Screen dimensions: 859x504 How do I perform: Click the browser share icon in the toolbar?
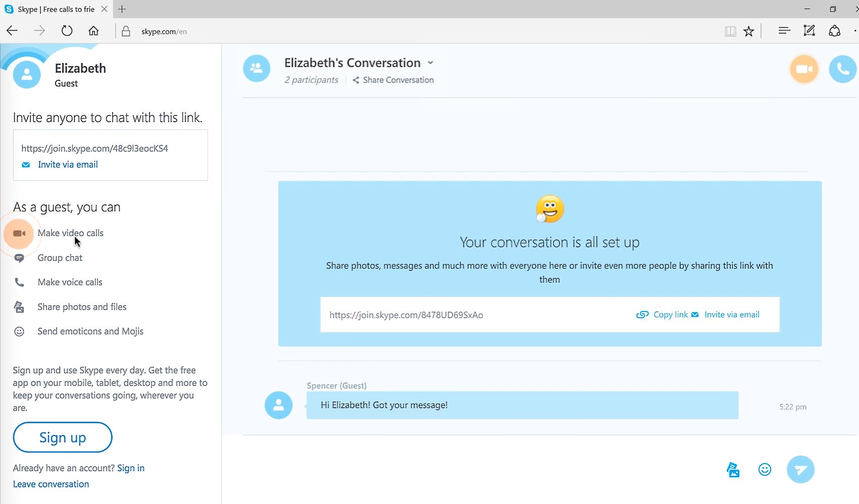(834, 31)
